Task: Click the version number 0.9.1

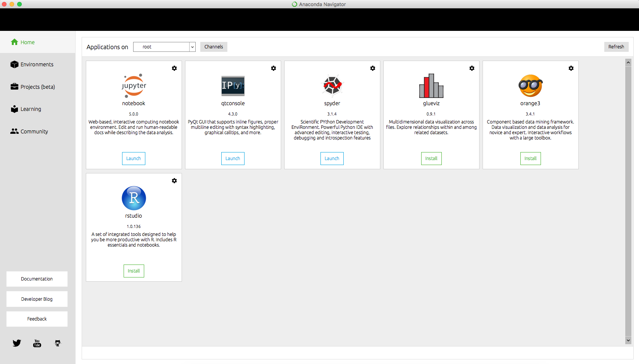Action: click(x=431, y=114)
